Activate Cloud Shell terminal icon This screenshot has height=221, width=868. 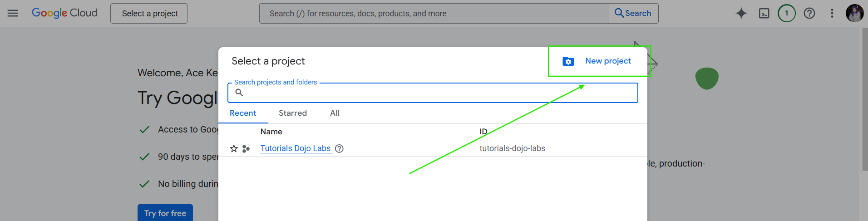pos(764,13)
